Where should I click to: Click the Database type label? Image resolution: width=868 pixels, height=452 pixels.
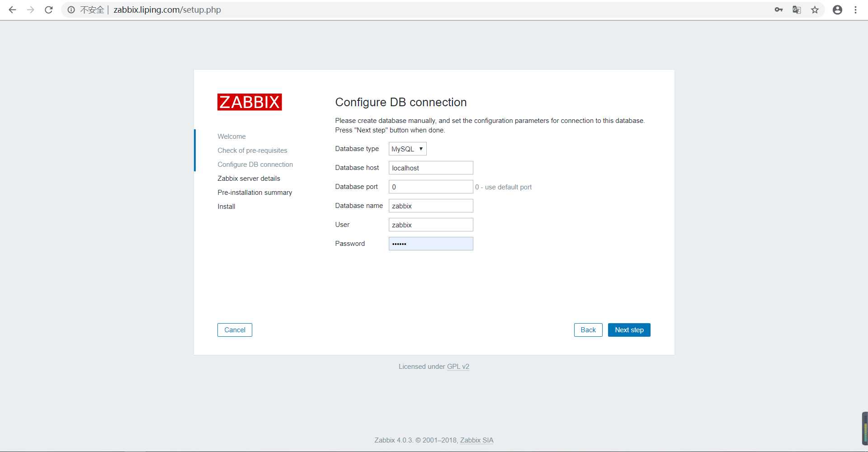coord(357,149)
